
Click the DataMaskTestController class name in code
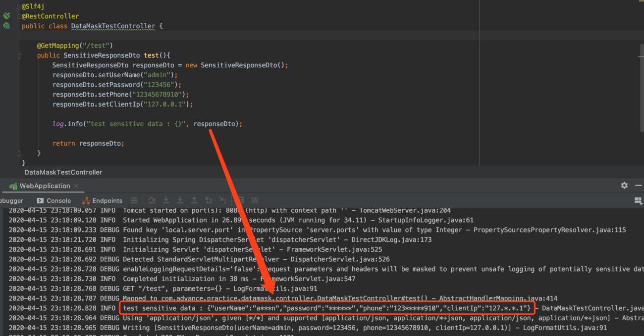pos(113,26)
